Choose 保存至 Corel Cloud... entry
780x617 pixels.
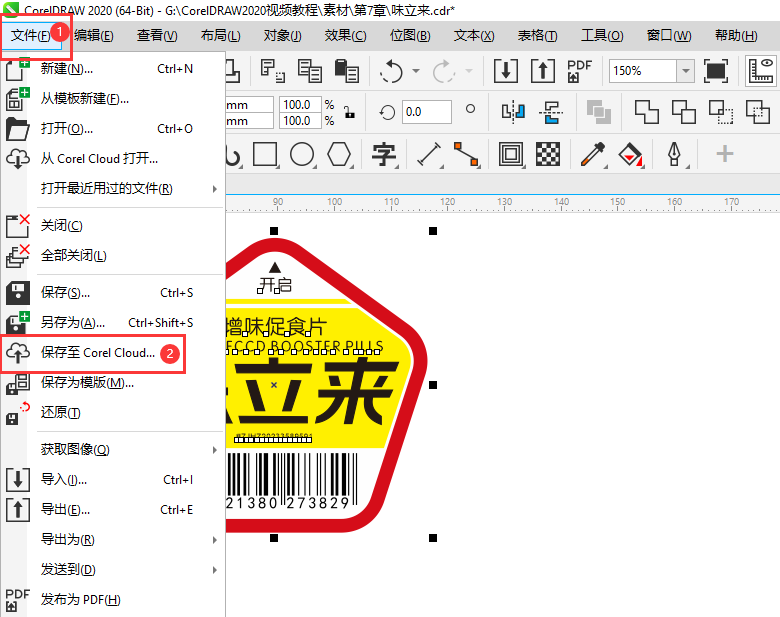click(x=112, y=353)
